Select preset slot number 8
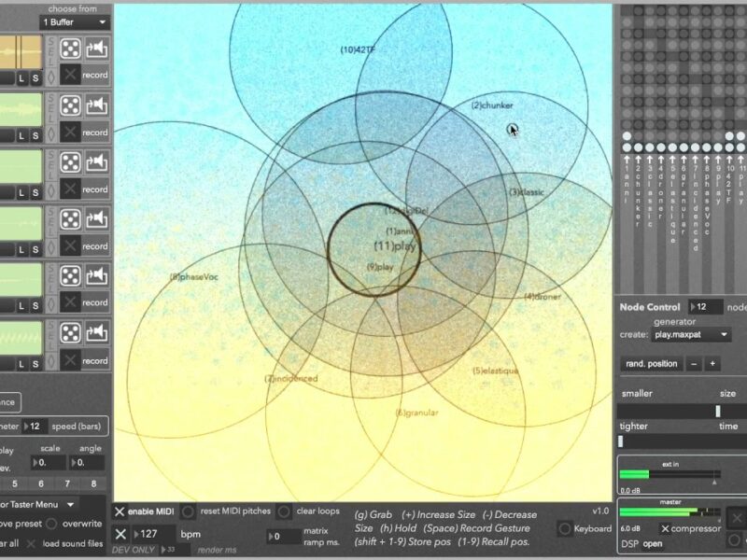 coord(92,483)
